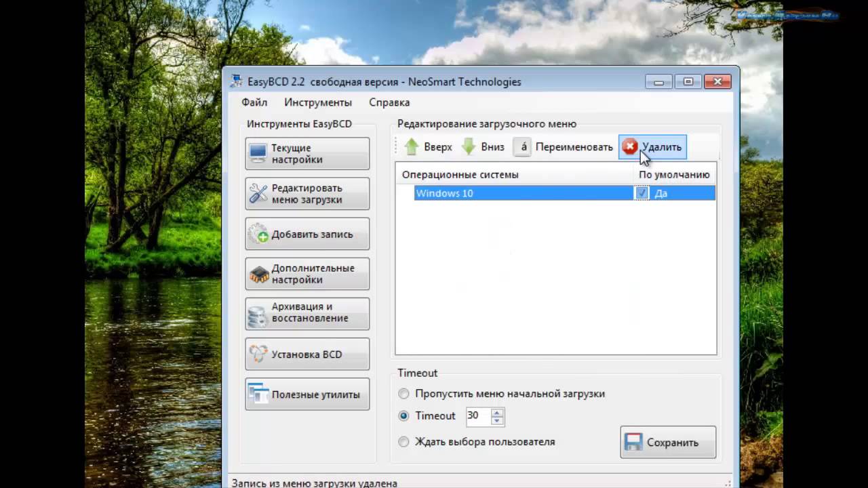868x488 pixels.
Task: Click the green down arrow icon
Action: click(x=469, y=147)
